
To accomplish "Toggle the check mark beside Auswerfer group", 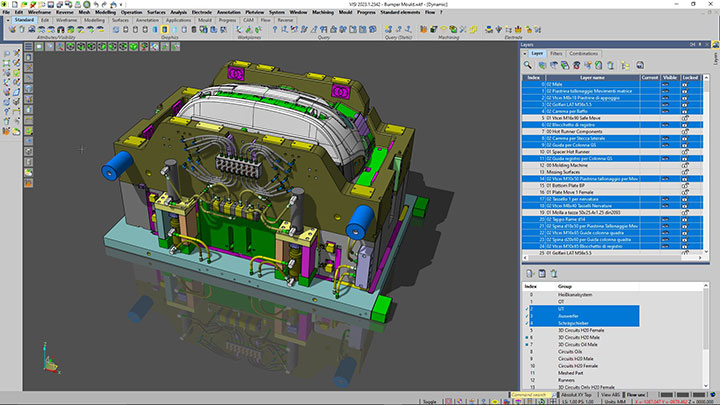I will point(528,316).
